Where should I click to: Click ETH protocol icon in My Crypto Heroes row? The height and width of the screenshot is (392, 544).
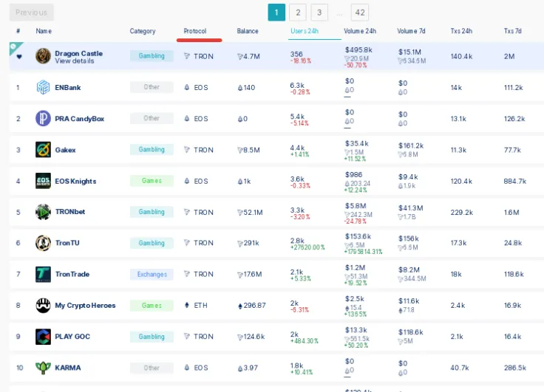tap(187, 306)
